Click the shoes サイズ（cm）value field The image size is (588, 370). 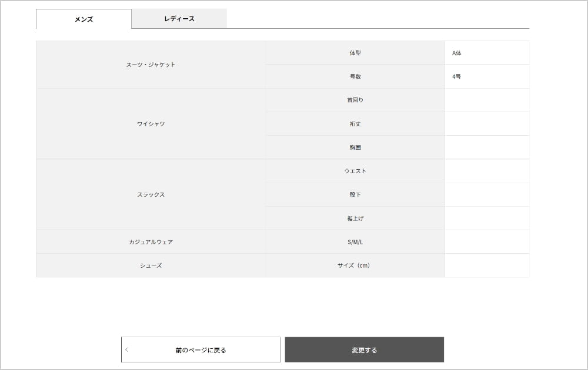click(x=487, y=265)
